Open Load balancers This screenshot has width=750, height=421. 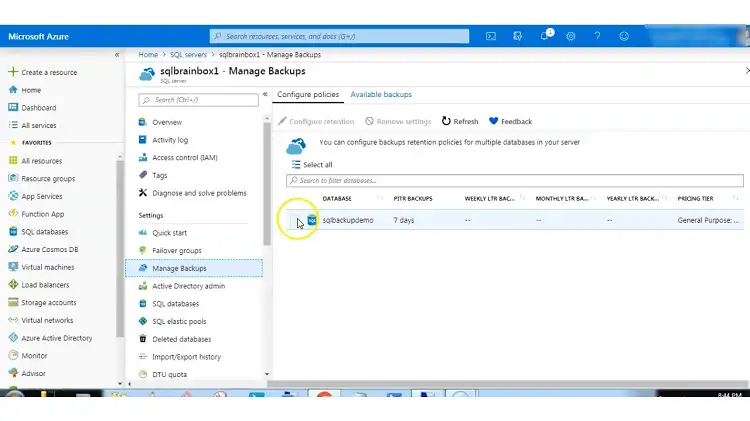pos(39,285)
